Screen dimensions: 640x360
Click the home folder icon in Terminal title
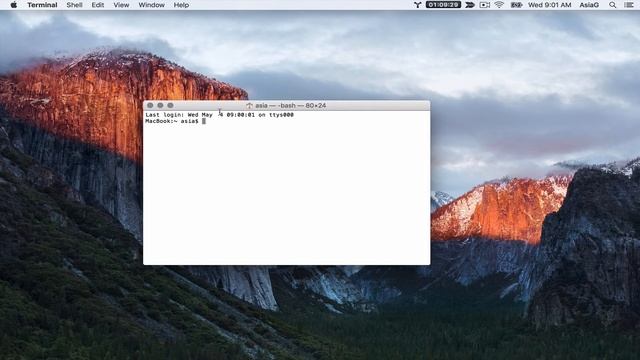[x=249, y=106]
